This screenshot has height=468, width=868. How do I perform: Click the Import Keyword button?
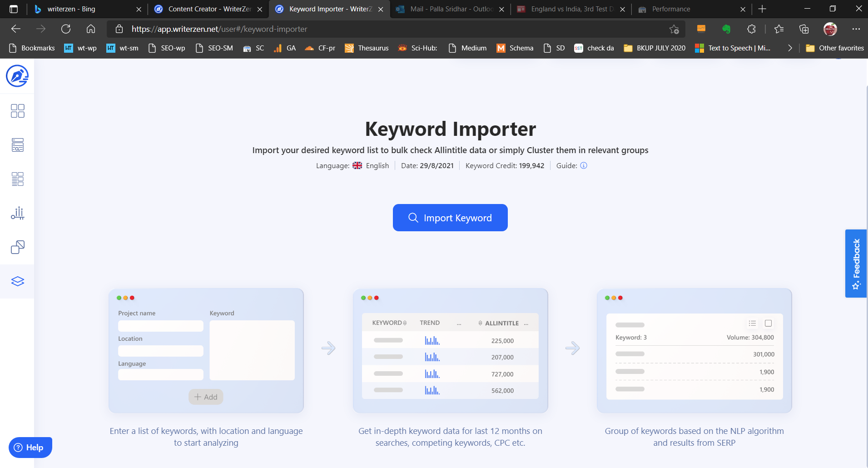coord(450,218)
